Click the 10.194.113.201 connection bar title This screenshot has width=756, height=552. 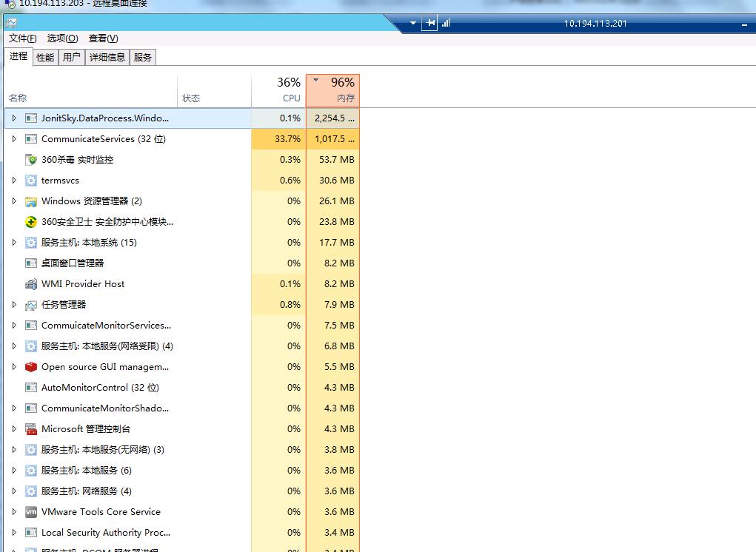(x=595, y=23)
